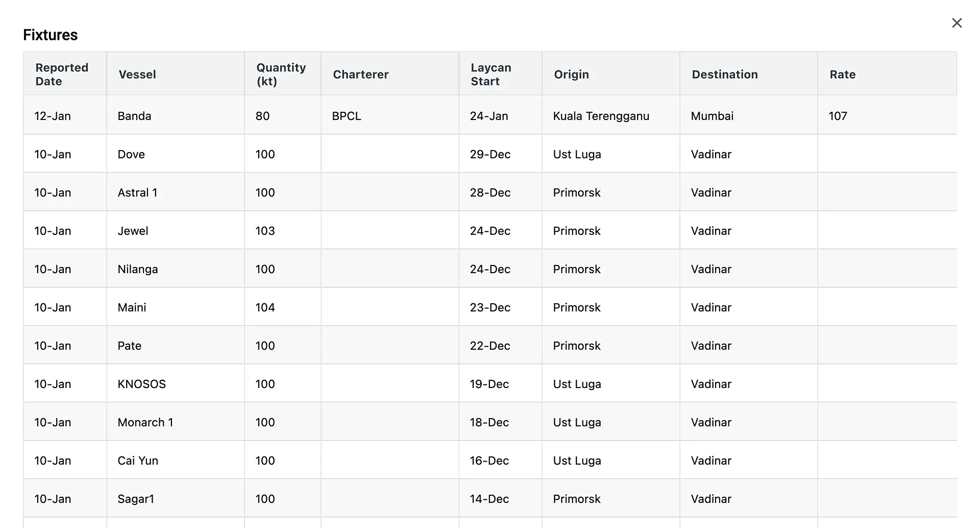This screenshot has height=532, width=980.
Task: Close the Fixtures dialog
Action: [x=957, y=22]
